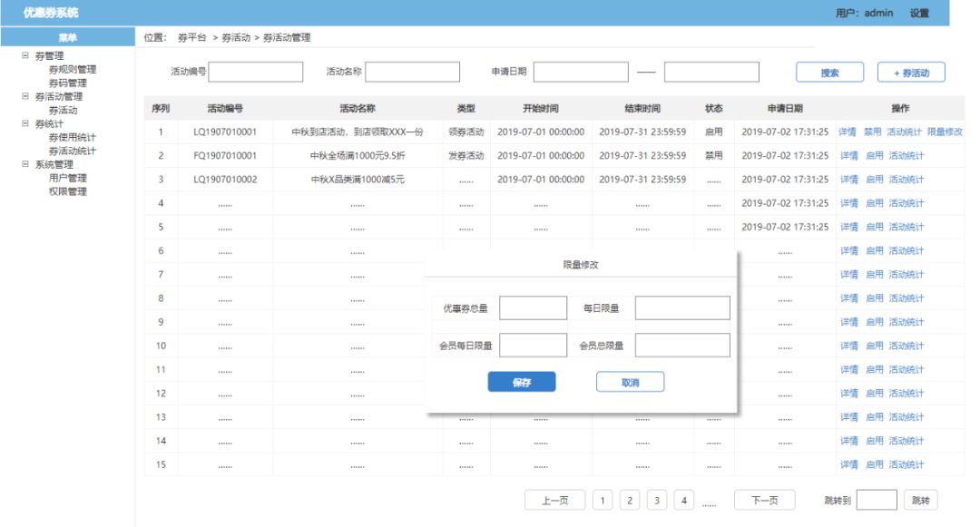The image size is (980, 527).
Task: Click 设置 in the top bar
Action: (919, 12)
